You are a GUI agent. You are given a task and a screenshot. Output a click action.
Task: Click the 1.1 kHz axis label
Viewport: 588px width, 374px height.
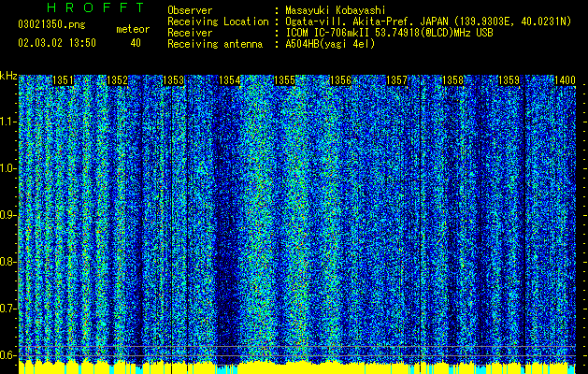[8, 122]
